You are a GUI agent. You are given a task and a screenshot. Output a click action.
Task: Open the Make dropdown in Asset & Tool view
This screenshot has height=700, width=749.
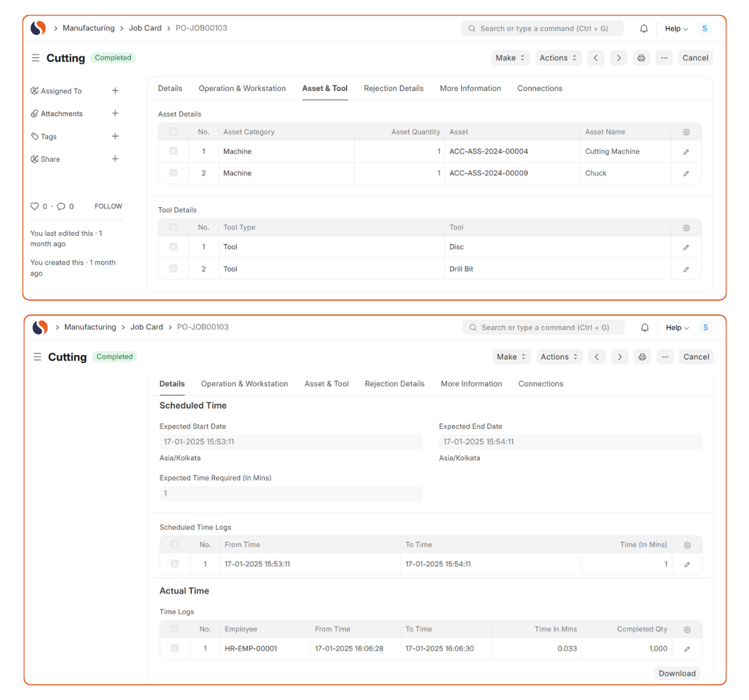510,58
